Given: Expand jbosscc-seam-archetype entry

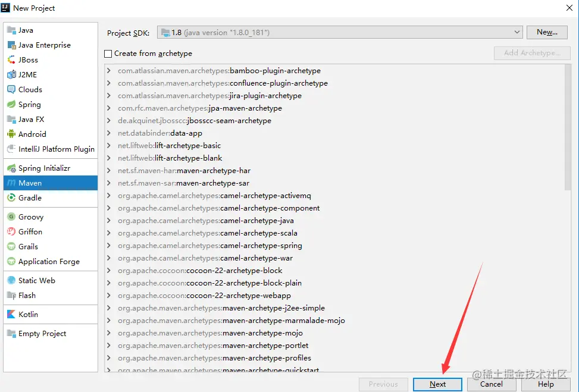Looking at the screenshot, I should [x=109, y=121].
